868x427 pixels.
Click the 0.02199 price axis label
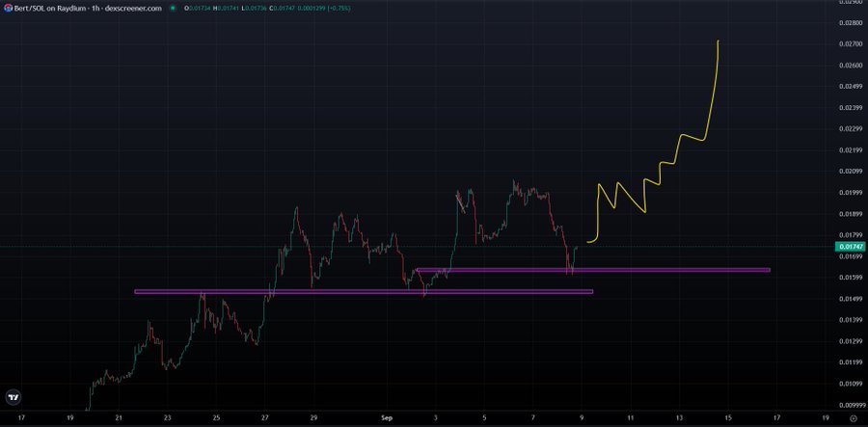pos(852,150)
